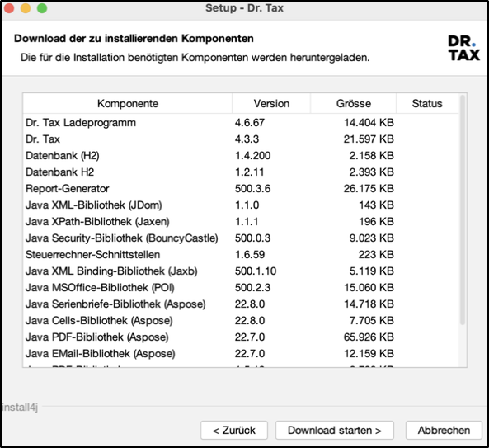Click size 14.718 KB cell
Viewport: 489px width, 448px height.
(x=369, y=304)
